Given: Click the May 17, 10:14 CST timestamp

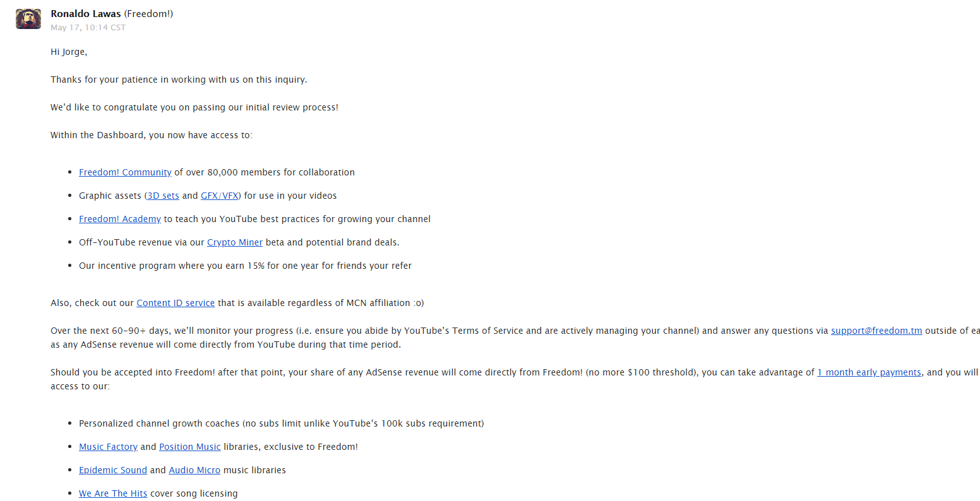Looking at the screenshot, I should click(x=88, y=28).
